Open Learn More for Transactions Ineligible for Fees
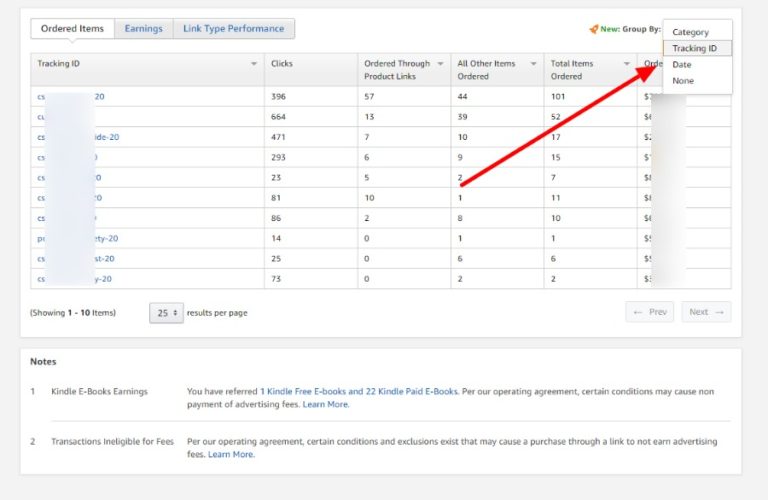Screen dimensions: 768x500 click(x=231, y=454)
